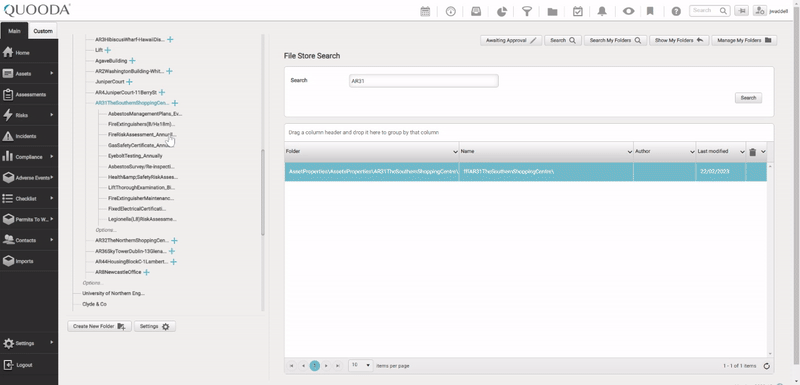Click the Search My Folders button
The width and height of the screenshot is (800, 385).
pos(615,40)
